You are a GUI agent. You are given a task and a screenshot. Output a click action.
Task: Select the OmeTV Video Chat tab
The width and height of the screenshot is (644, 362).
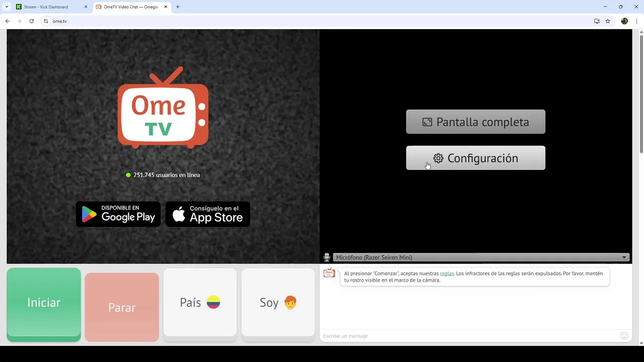tap(132, 7)
